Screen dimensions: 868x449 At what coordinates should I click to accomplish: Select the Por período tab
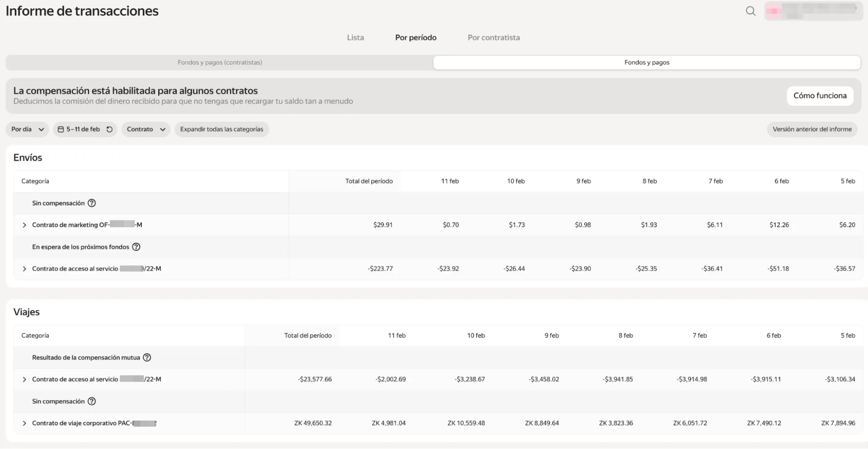click(x=416, y=37)
